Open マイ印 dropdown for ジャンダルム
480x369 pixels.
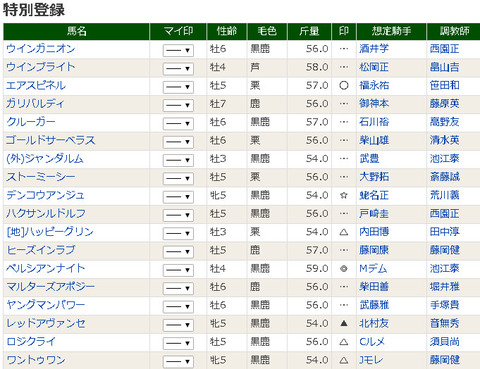[178, 160]
